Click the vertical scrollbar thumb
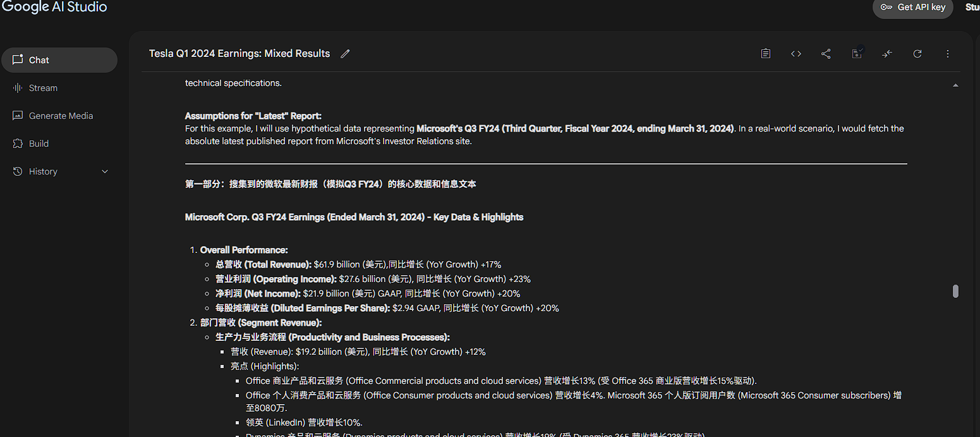The width and height of the screenshot is (980, 437). point(955,291)
